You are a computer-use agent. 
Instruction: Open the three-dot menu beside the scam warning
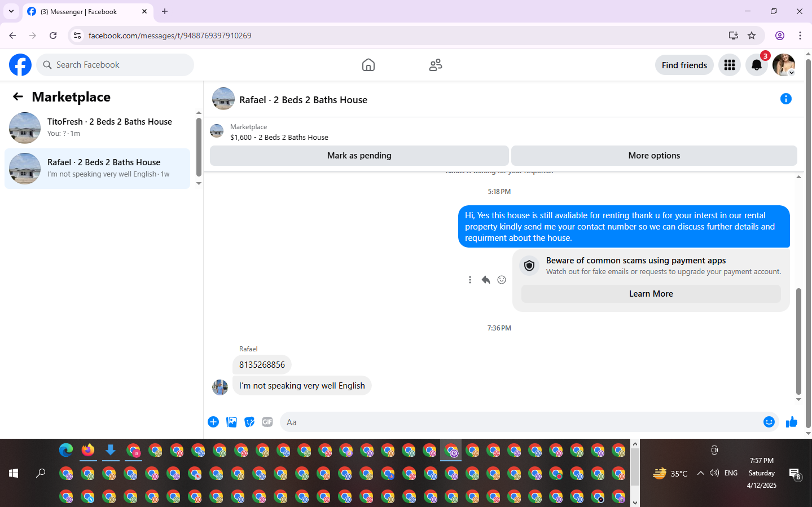470,280
